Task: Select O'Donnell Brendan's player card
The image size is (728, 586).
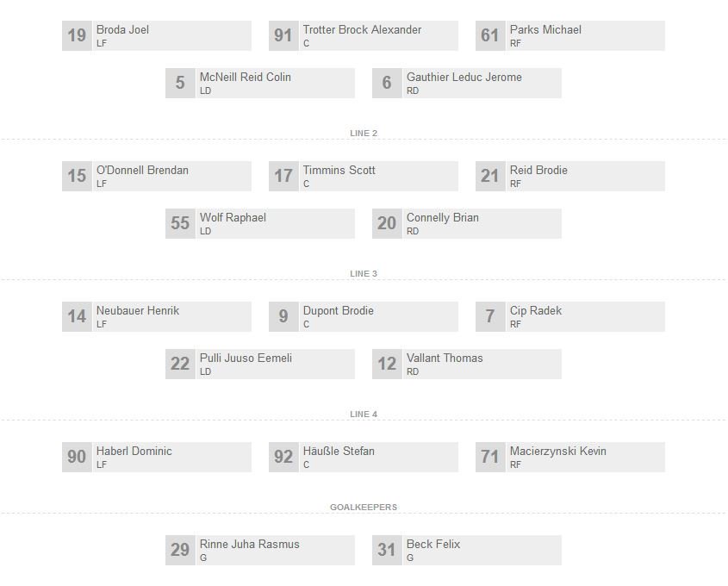Action: [156, 177]
